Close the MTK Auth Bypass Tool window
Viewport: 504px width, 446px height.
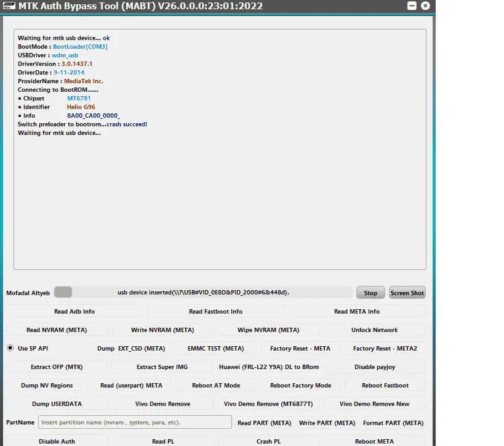425,6
